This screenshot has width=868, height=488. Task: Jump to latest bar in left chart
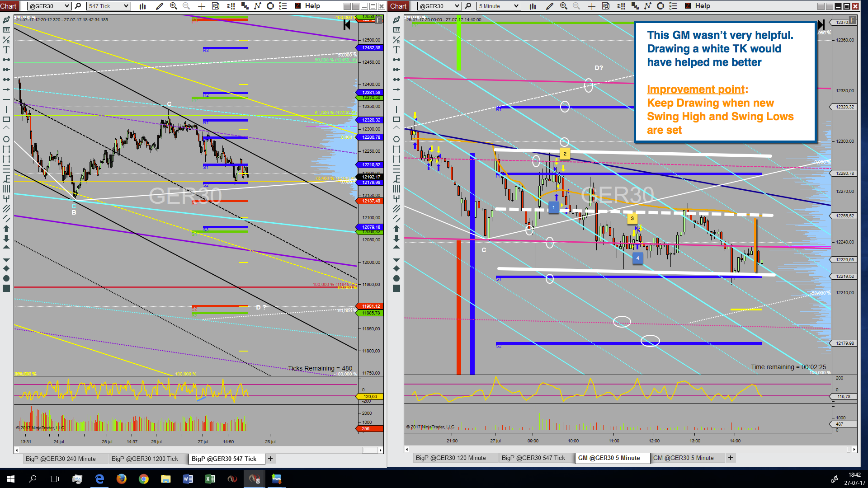[x=347, y=25]
